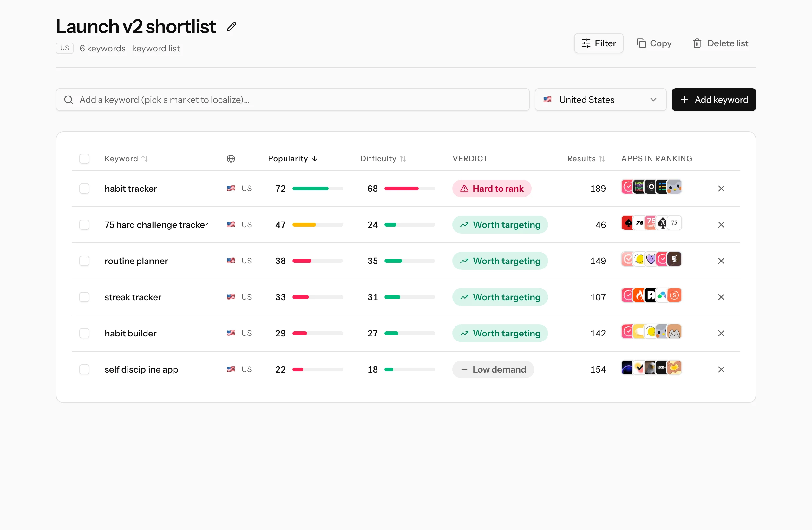
Task: Check the routine planner row checkbox
Action: (x=84, y=261)
